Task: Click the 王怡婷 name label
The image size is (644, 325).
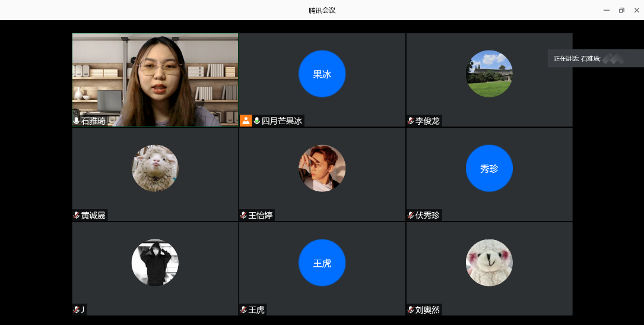Action: [261, 215]
